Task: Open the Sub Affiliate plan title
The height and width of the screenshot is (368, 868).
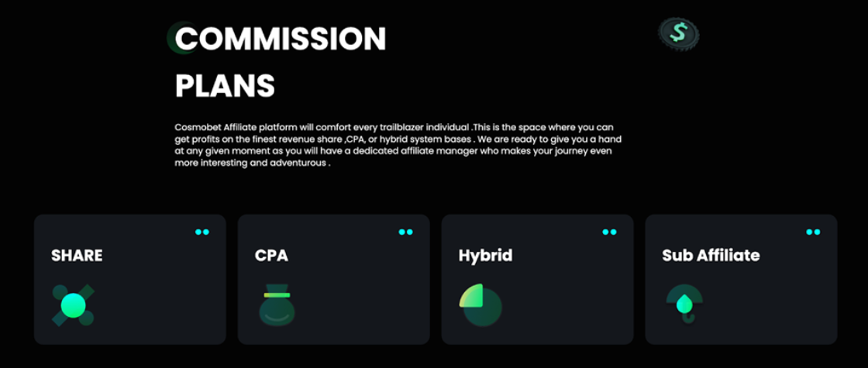Action: point(711,255)
